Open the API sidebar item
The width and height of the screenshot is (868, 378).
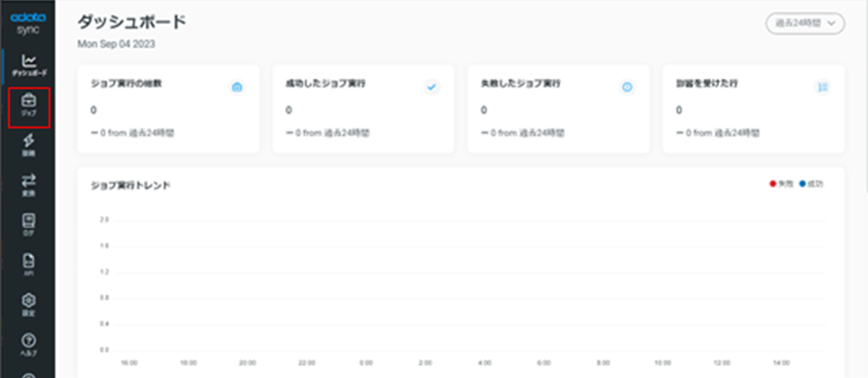click(28, 265)
